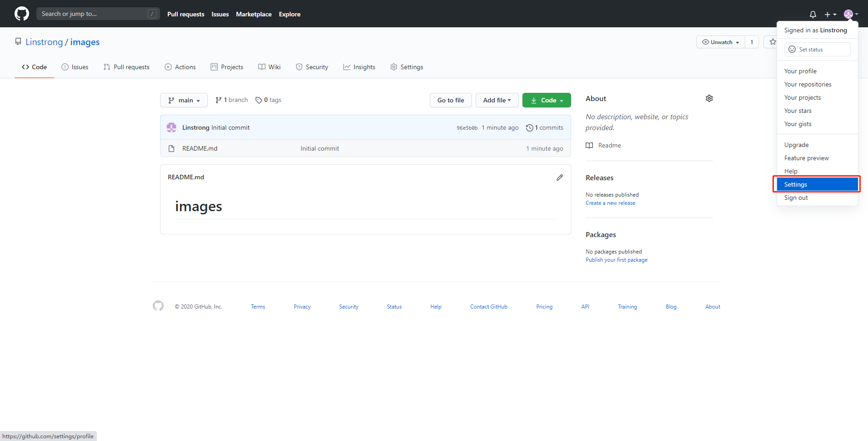Edit README.md with pencil icon
The image size is (868, 441).
560,177
